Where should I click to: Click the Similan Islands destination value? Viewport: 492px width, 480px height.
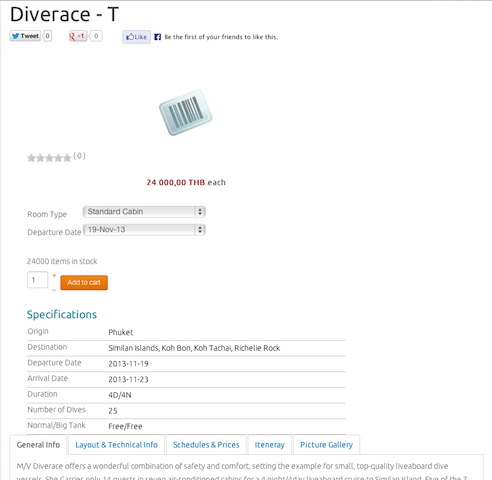click(x=194, y=348)
